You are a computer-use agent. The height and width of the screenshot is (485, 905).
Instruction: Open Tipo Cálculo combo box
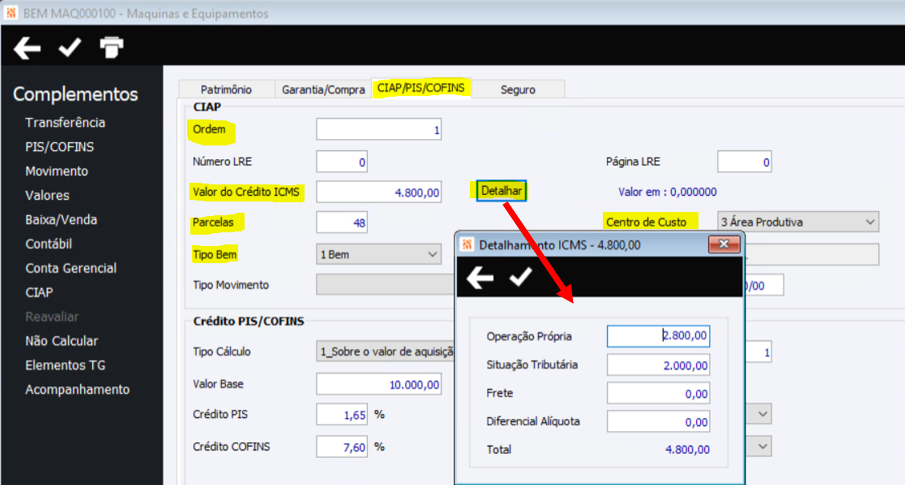pyautogui.click(x=385, y=351)
